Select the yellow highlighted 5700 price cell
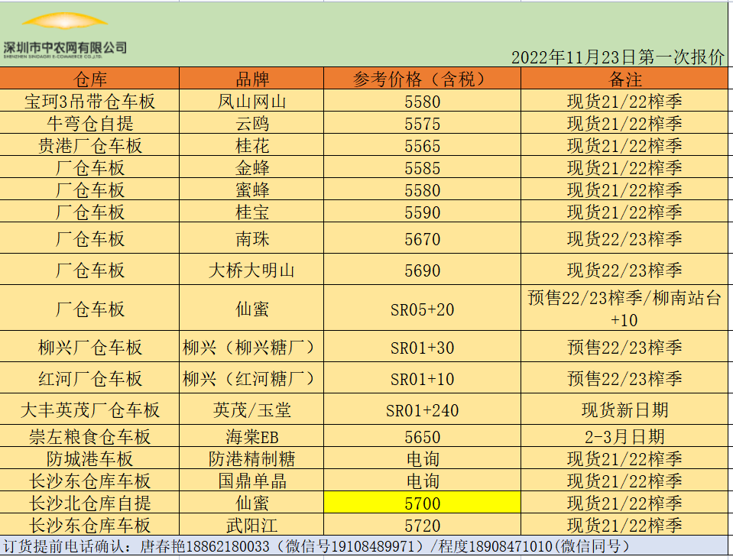 pyautogui.click(x=422, y=503)
